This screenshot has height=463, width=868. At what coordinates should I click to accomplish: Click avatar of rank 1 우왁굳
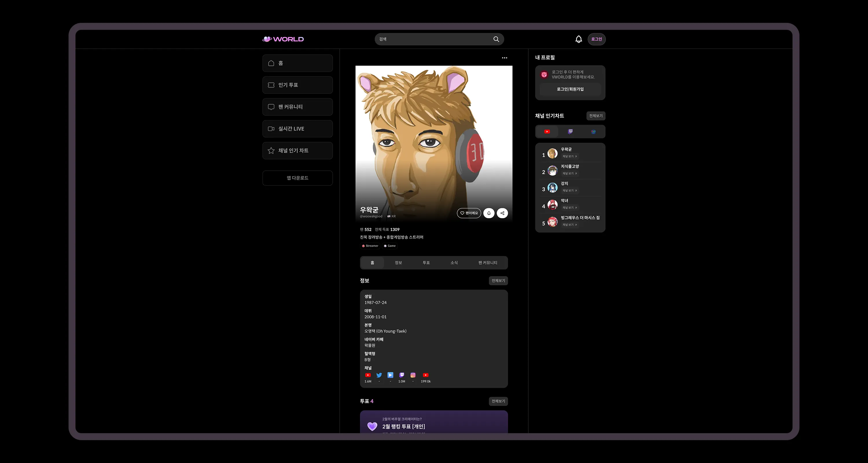[552, 153]
